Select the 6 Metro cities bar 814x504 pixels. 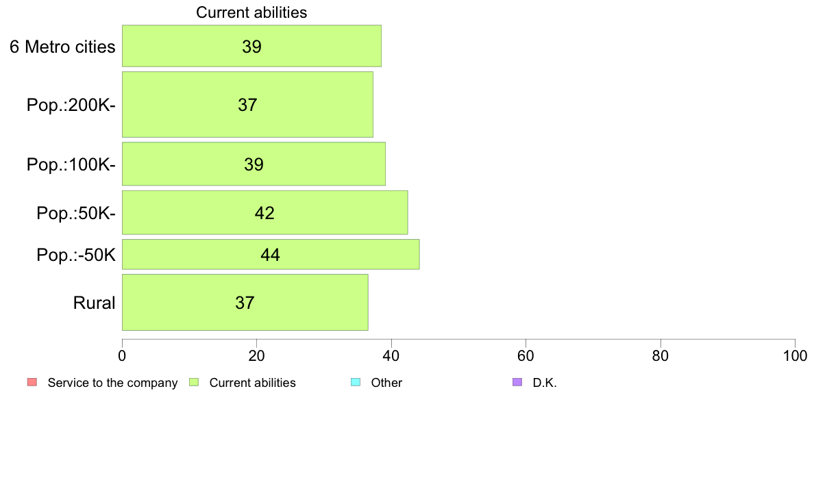click(x=251, y=46)
